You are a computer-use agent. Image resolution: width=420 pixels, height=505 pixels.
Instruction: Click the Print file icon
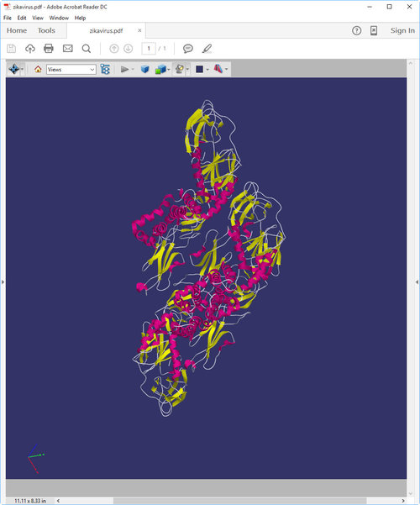point(49,49)
